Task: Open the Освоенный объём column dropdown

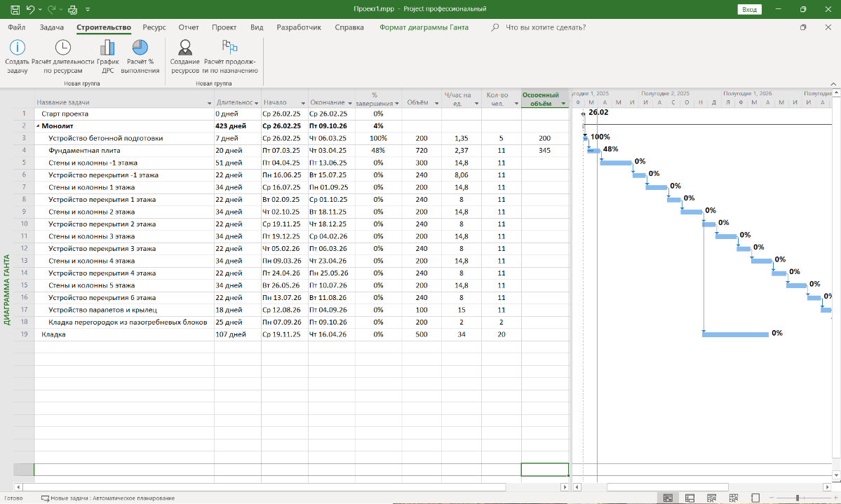Action: pos(563,104)
